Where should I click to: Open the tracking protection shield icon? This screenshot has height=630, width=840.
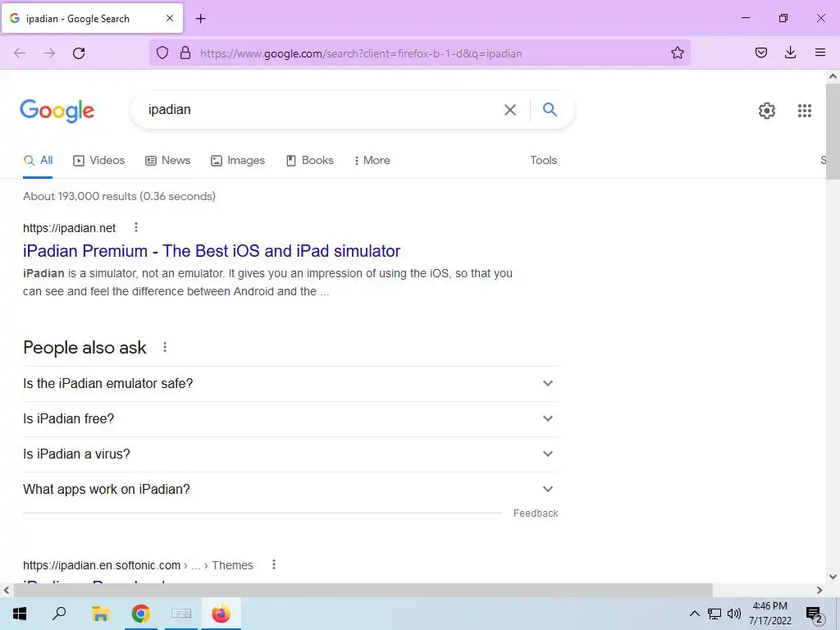162,52
